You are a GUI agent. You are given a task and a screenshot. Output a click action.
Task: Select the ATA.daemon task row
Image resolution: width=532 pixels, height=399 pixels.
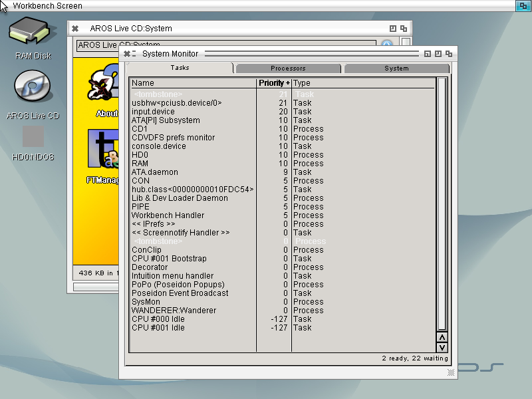tap(283, 172)
